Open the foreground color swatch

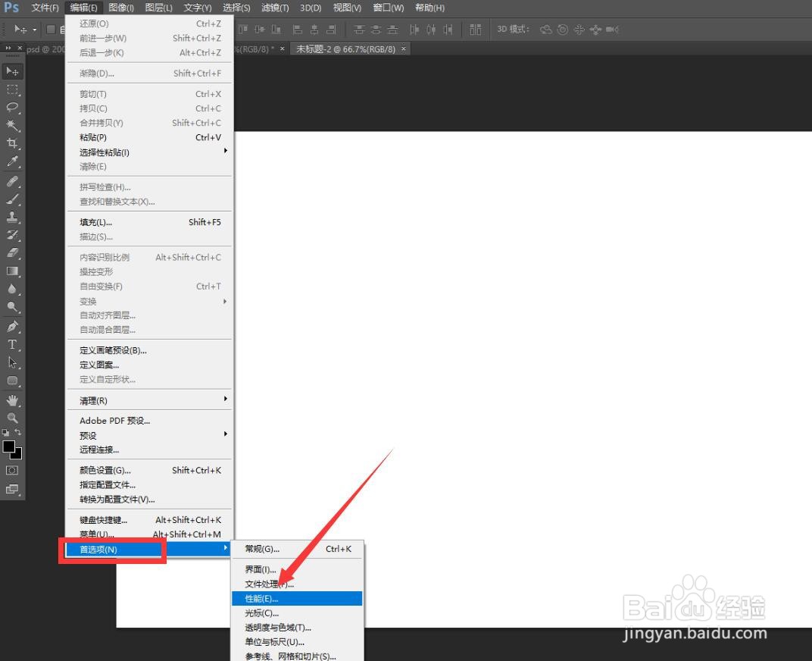[x=9, y=446]
